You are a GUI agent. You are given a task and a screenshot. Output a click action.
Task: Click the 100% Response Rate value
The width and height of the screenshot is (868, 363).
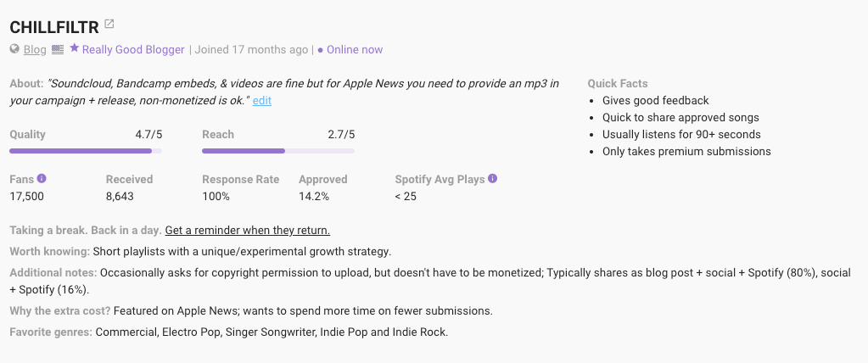pyautogui.click(x=216, y=196)
